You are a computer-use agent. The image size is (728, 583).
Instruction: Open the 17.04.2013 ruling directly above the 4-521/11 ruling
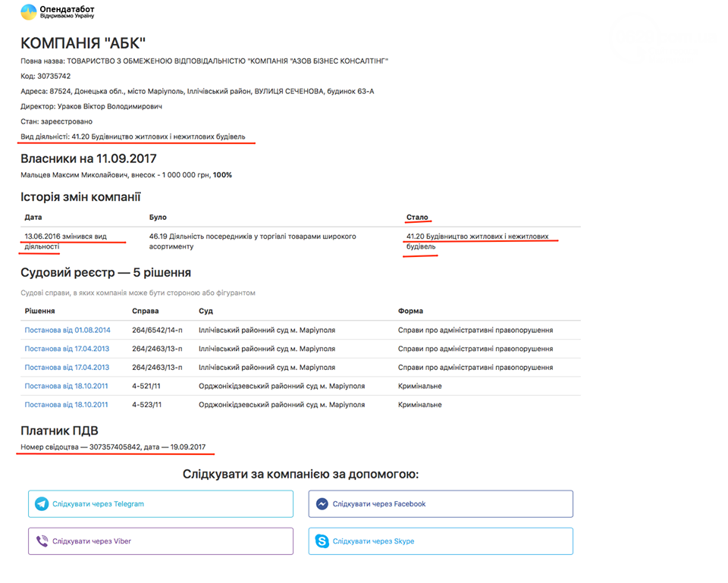pos(67,367)
